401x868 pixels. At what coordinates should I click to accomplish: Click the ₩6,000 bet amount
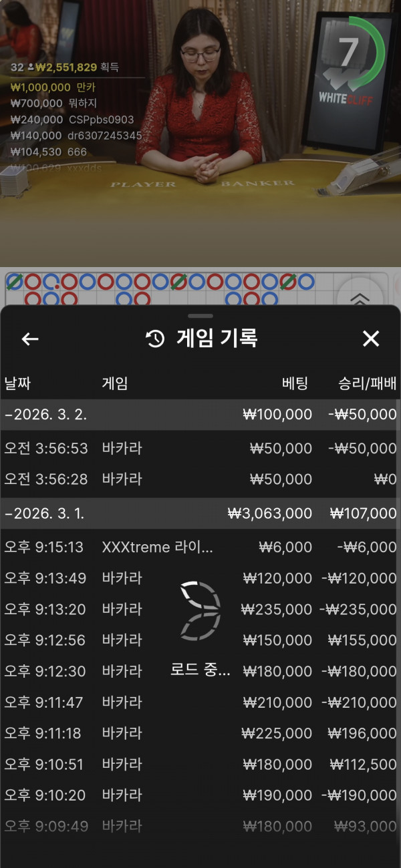(285, 548)
